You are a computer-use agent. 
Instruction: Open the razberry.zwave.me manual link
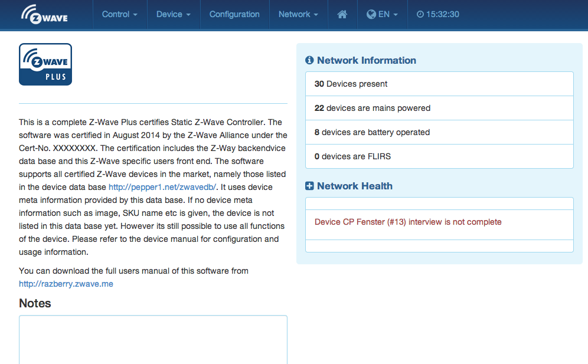point(66,284)
